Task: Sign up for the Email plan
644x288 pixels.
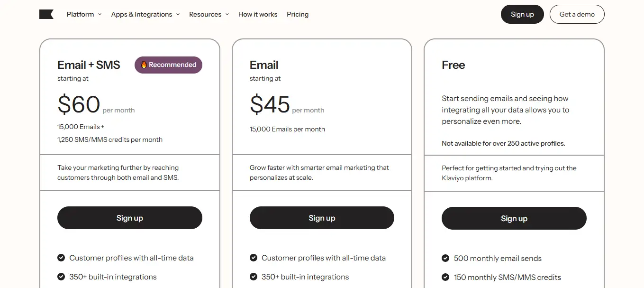Action: [x=322, y=218]
